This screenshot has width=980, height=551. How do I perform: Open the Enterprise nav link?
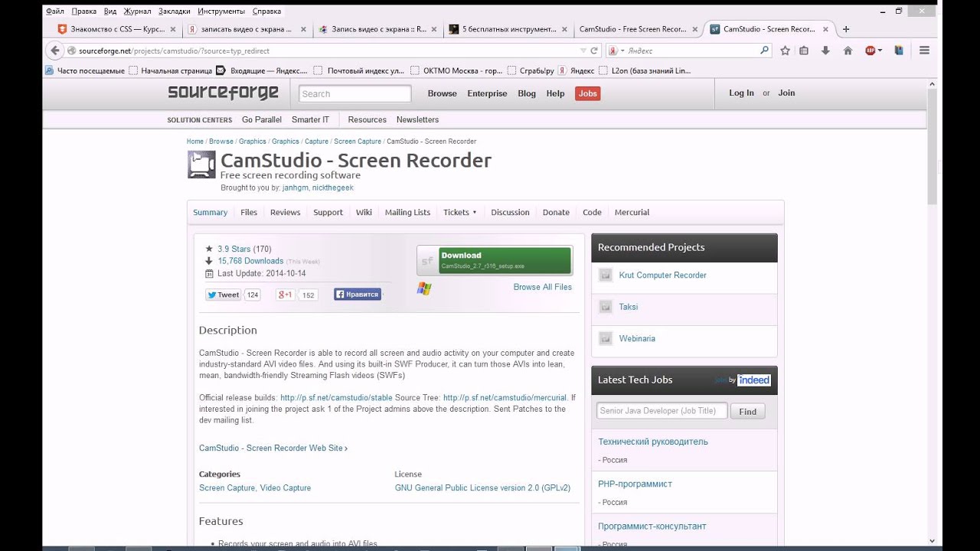(487, 93)
